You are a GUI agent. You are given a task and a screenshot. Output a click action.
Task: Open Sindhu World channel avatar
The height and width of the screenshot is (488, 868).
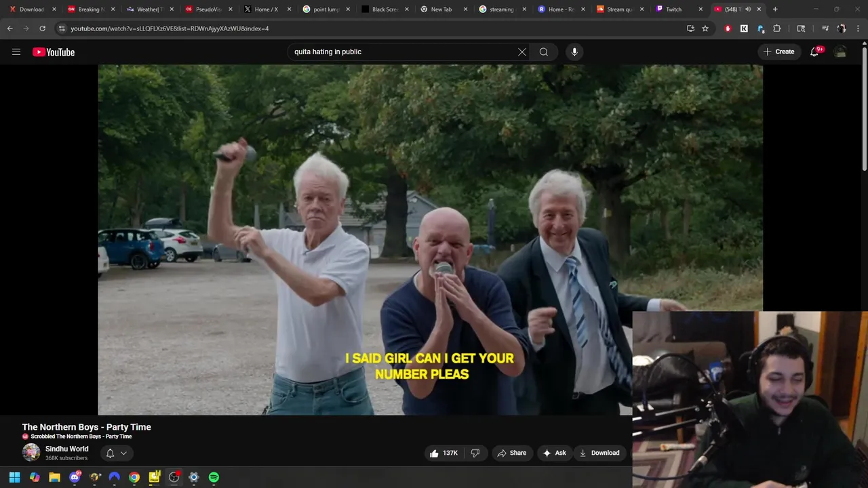[x=31, y=453]
